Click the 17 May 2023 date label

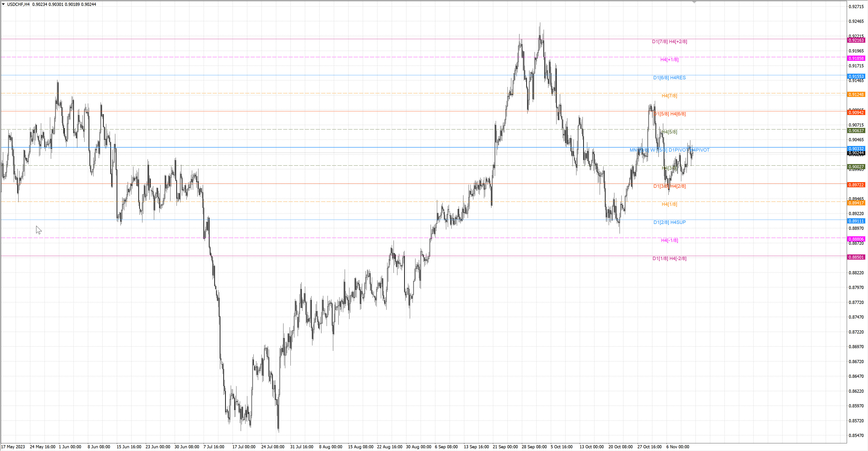13,447
